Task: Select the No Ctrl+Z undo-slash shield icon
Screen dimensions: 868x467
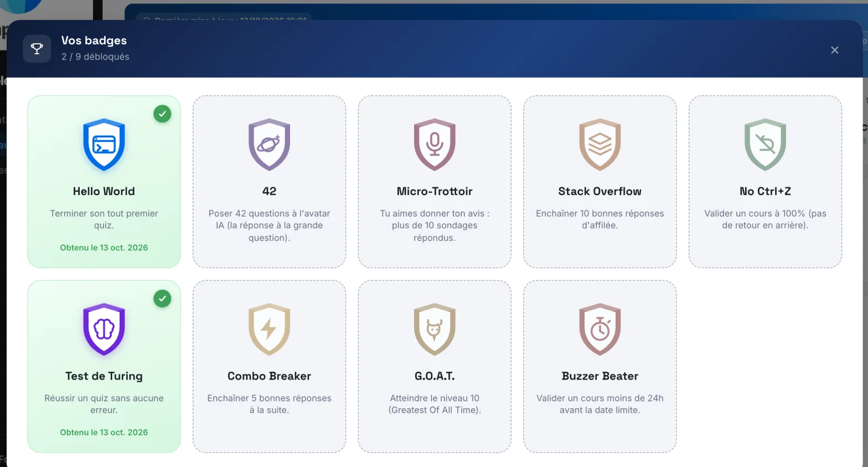Action: 765,145
